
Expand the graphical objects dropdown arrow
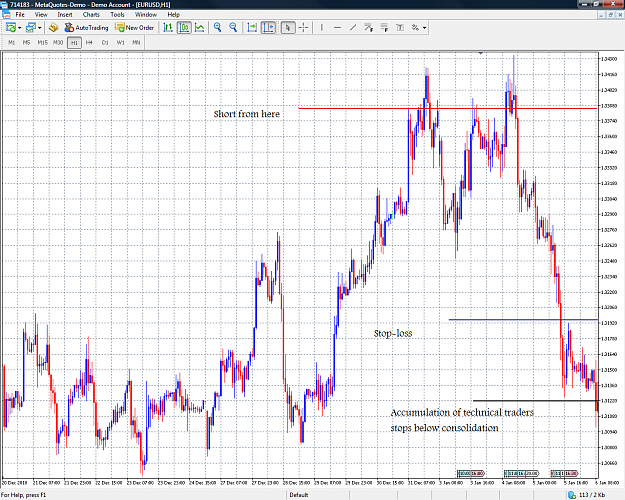pos(425,28)
